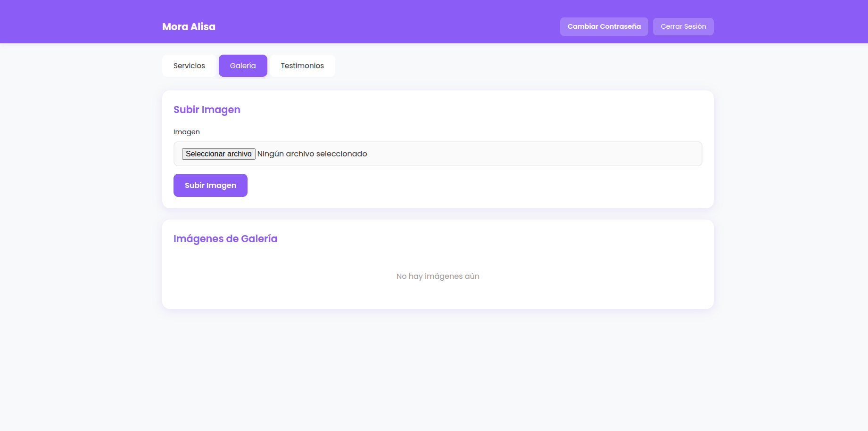Click the Cambiar Contraseña button
Screen dimensions: 868x431
(604, 26)
